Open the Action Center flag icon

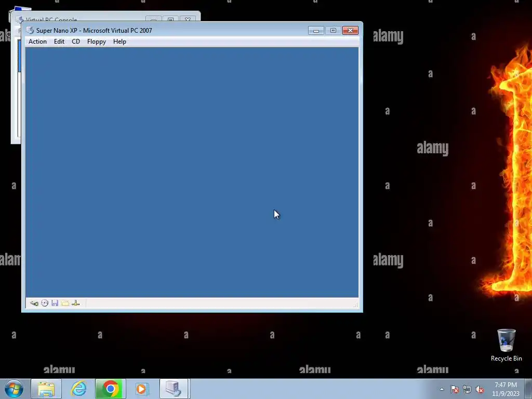454,389
